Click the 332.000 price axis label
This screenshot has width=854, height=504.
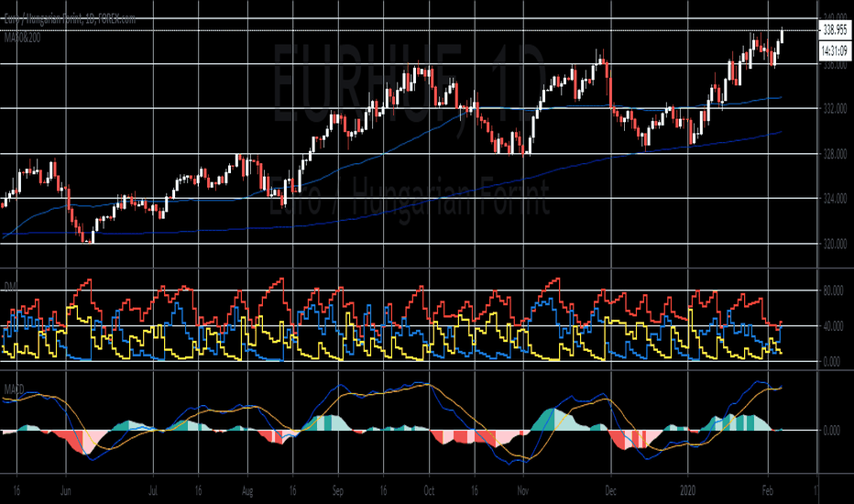click(835, 109)
